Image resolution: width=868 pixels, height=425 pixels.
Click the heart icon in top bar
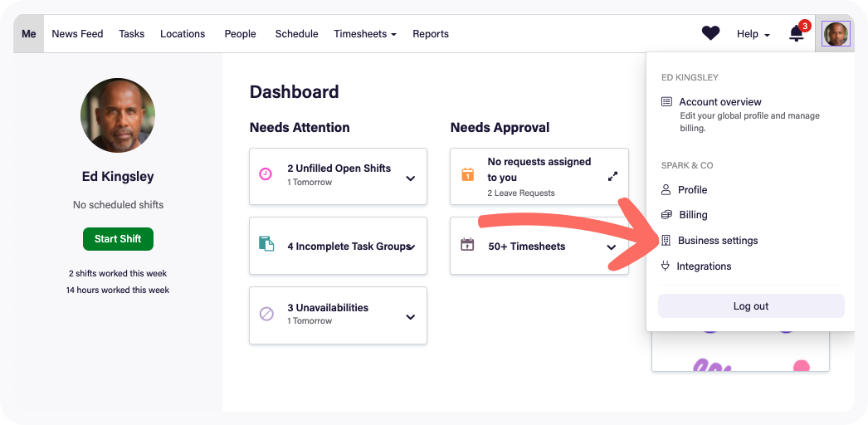tap(710, 34)
